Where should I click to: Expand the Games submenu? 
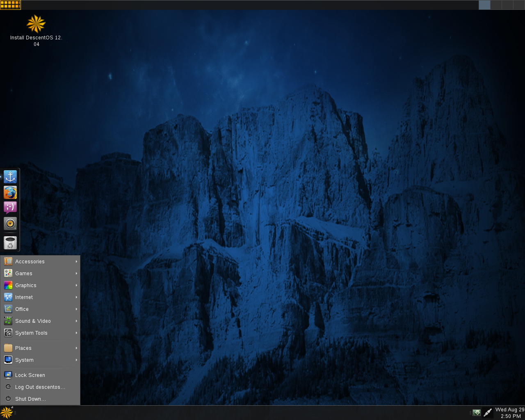pos(40,274)
